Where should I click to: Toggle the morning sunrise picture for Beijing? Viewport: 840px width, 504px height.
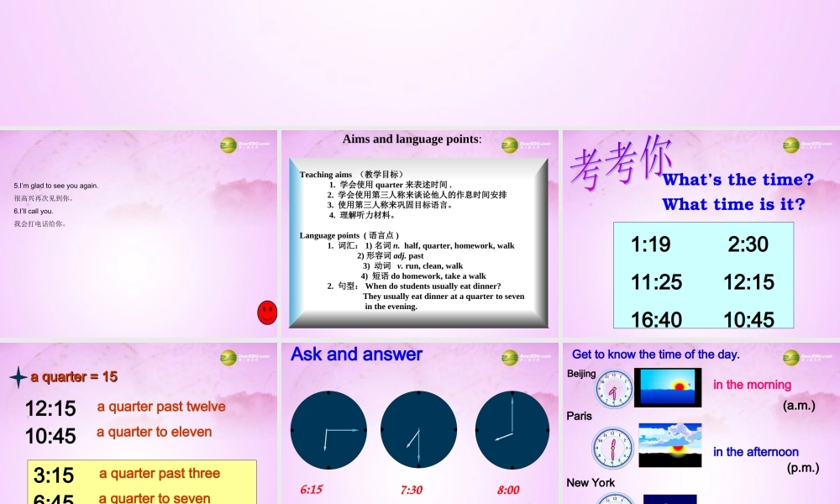point(668,387)
